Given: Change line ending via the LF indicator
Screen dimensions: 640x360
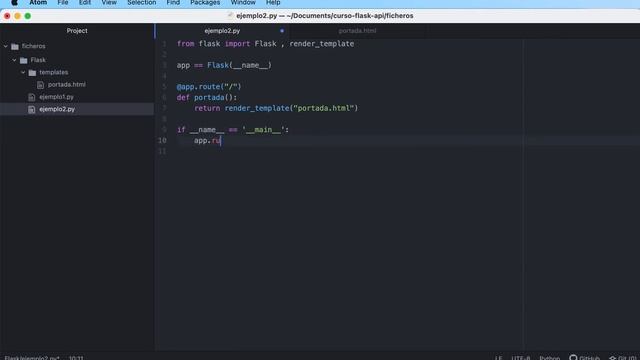Looking at the screenshot, I should pyautogui.click(x=498, y=358).
